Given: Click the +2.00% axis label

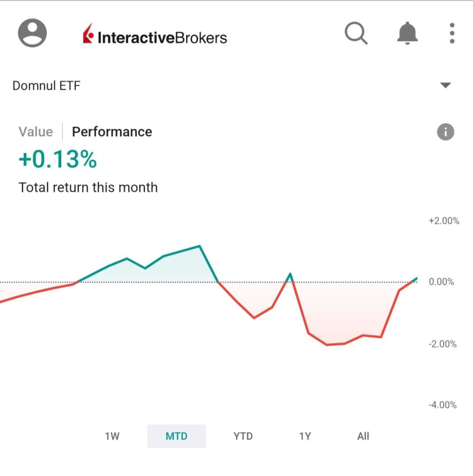Looking at the screenshot, I should pos(444,221).
